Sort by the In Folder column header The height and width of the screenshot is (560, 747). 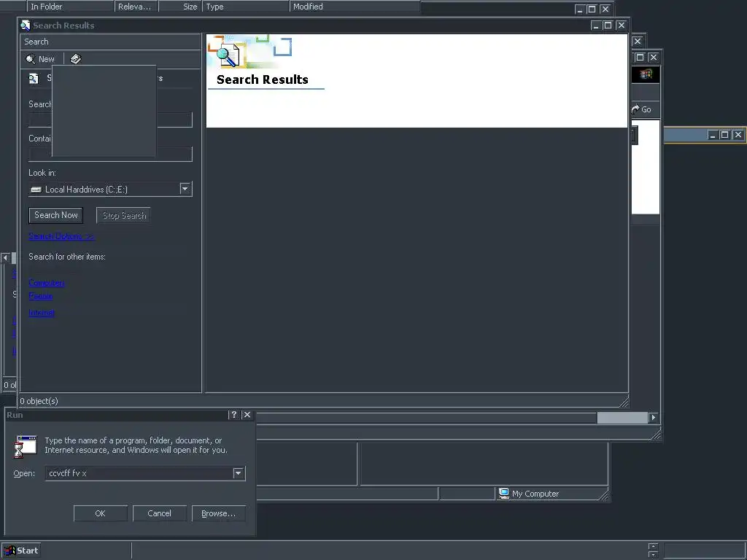tap(71, 7)
